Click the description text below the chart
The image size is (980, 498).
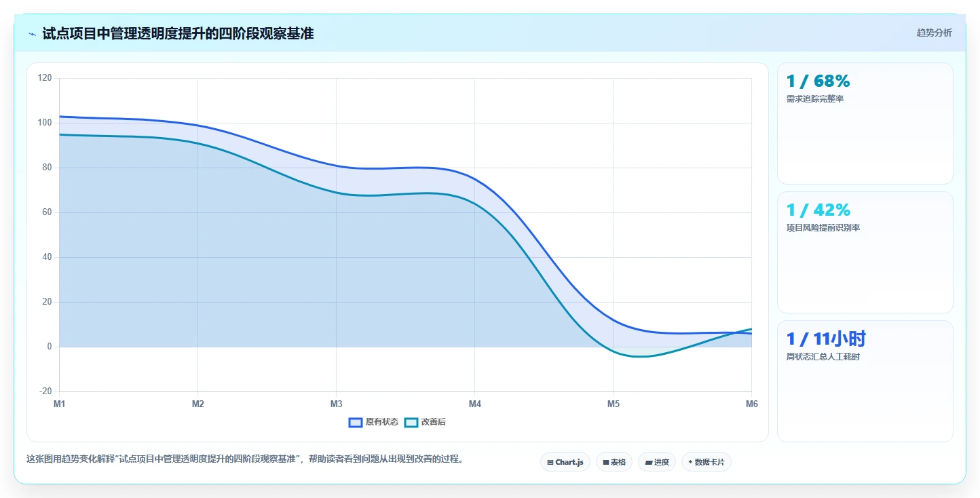pos(246,459)
